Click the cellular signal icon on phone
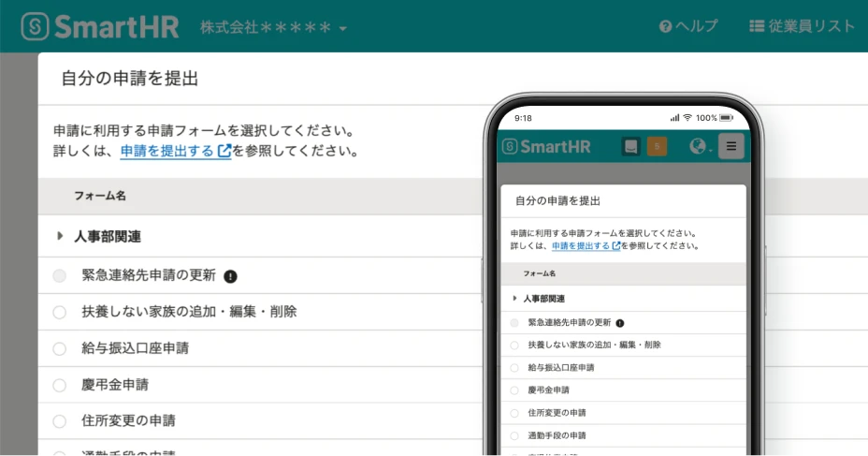 tap(674, 117)
